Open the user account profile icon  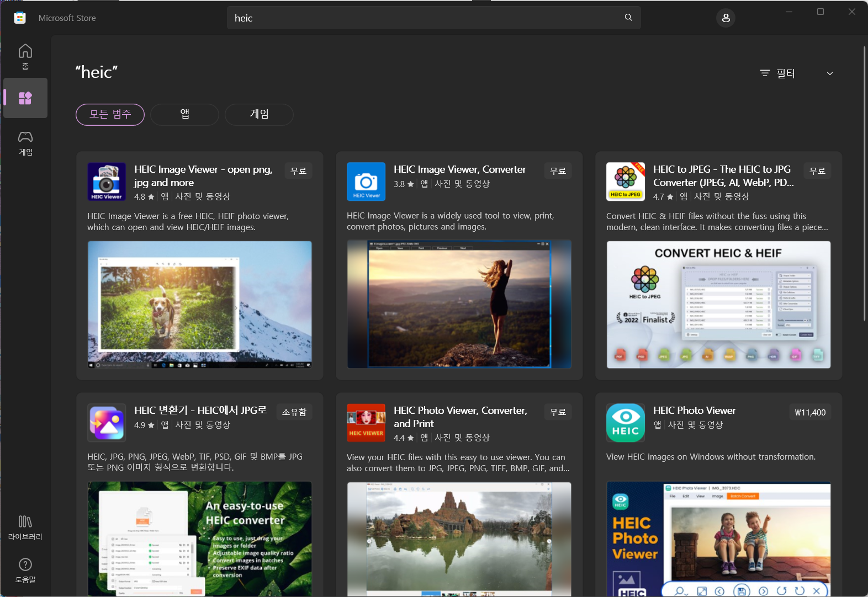726,18
